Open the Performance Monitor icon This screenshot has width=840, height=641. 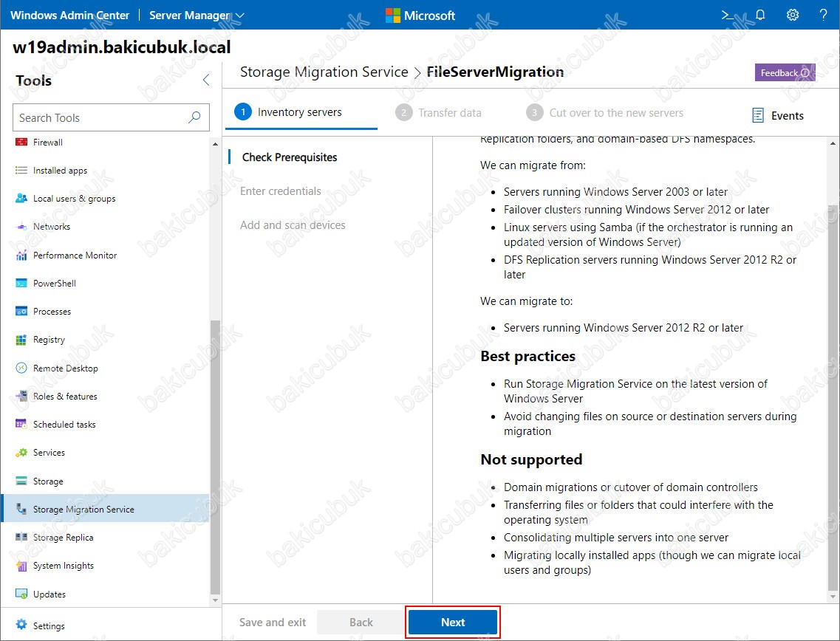21,255
